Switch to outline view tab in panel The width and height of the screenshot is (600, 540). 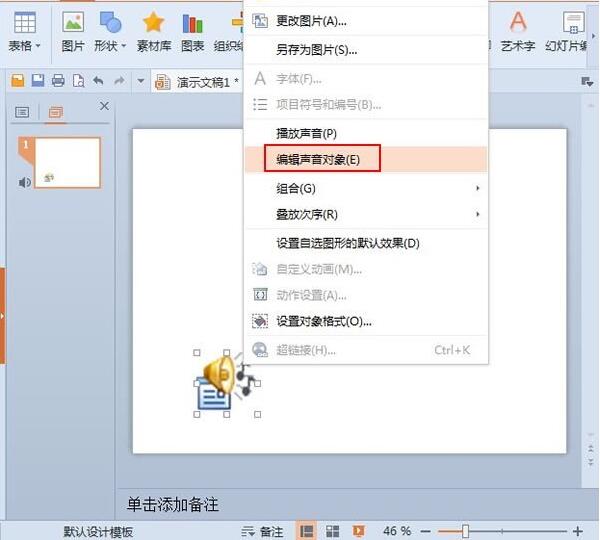22,112
